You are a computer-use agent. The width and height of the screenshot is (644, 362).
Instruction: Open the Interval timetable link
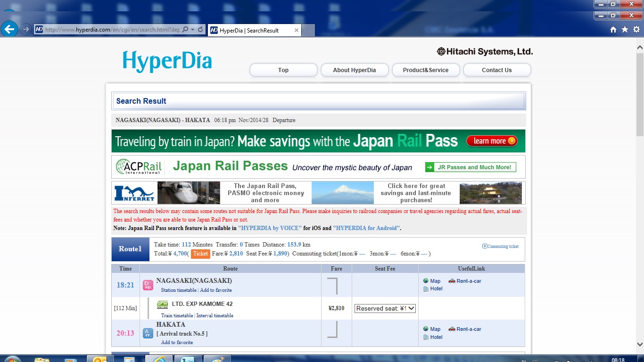pos(215,316)
